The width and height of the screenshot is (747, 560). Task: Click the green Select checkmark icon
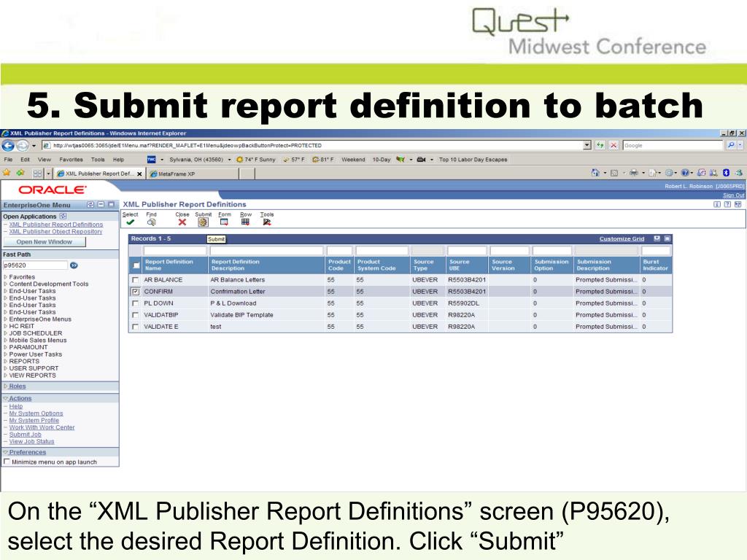(130, 222)
